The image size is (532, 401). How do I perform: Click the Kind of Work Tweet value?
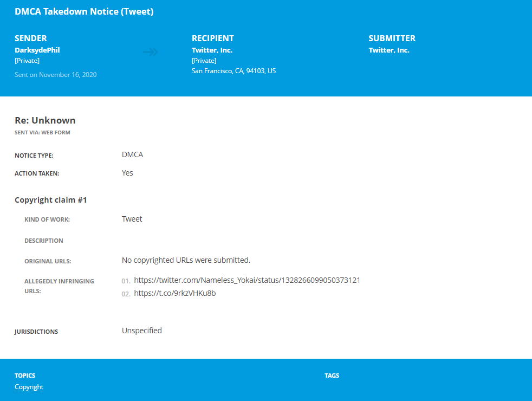coord(132,219)
